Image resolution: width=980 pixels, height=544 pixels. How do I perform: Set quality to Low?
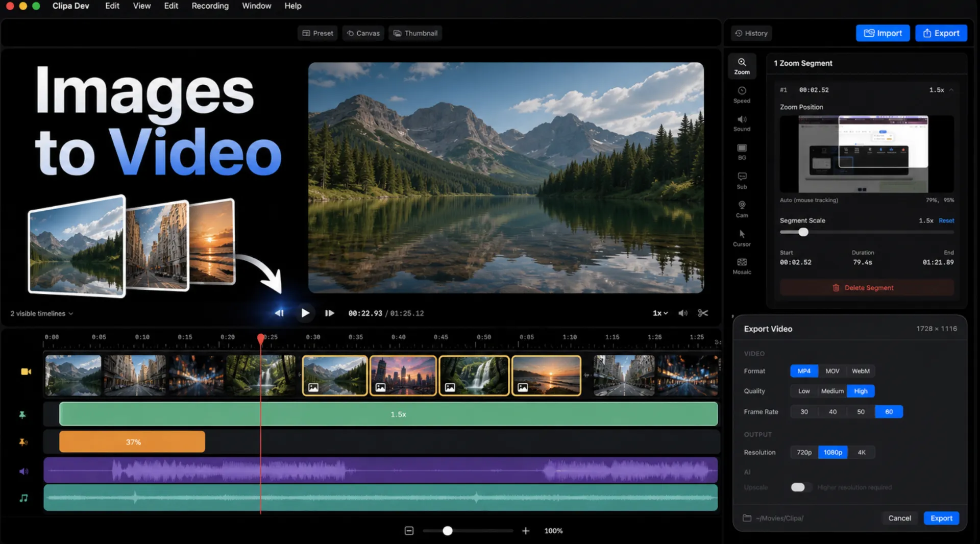(x=804, y=391)
